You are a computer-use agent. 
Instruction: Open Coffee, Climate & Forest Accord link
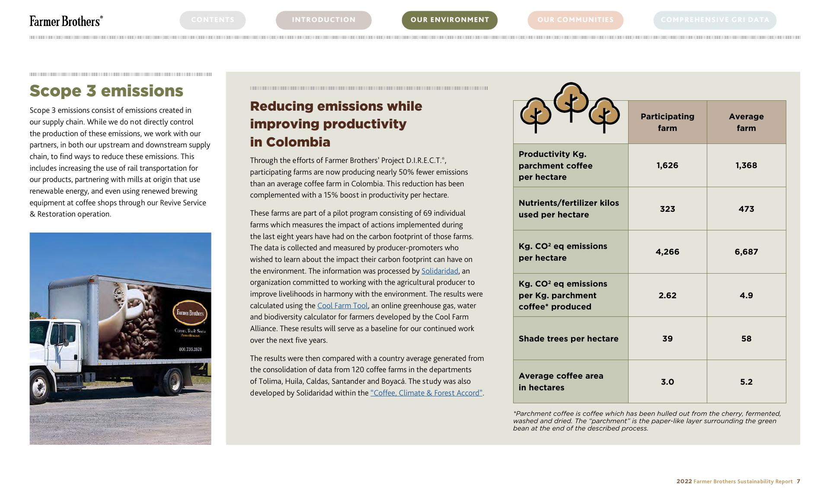pos(426,393)
